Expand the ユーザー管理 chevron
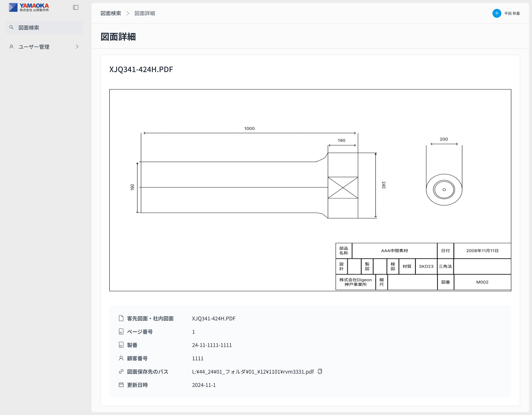 point(77,47)
